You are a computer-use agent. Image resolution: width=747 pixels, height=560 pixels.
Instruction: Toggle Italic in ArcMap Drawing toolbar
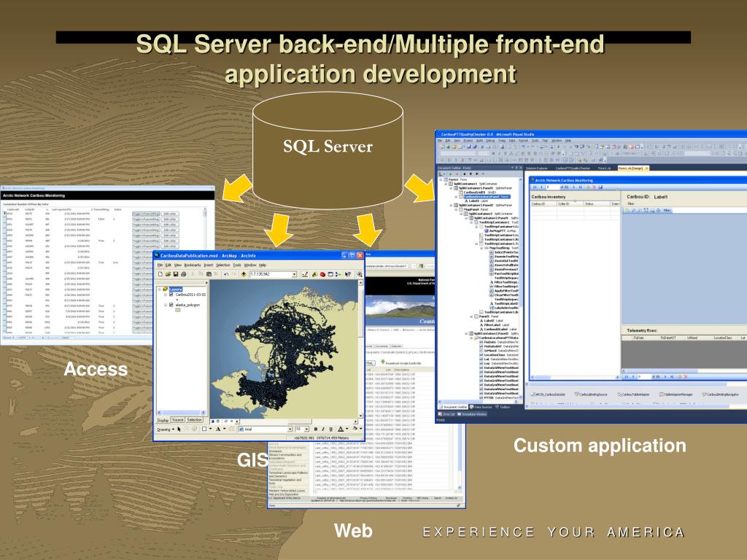pos(323,429)
